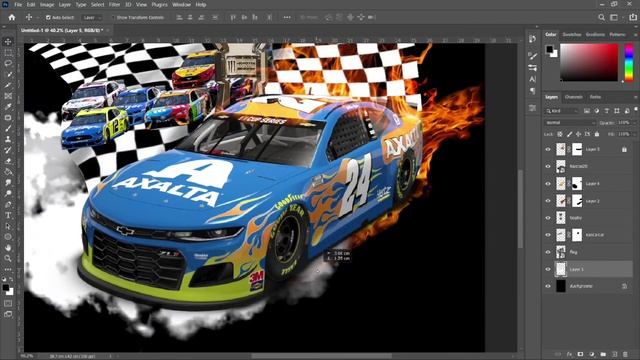Click the Lock all padlock icon
The width and height of the screenshot is (640, 360).
tap(597, 134)
